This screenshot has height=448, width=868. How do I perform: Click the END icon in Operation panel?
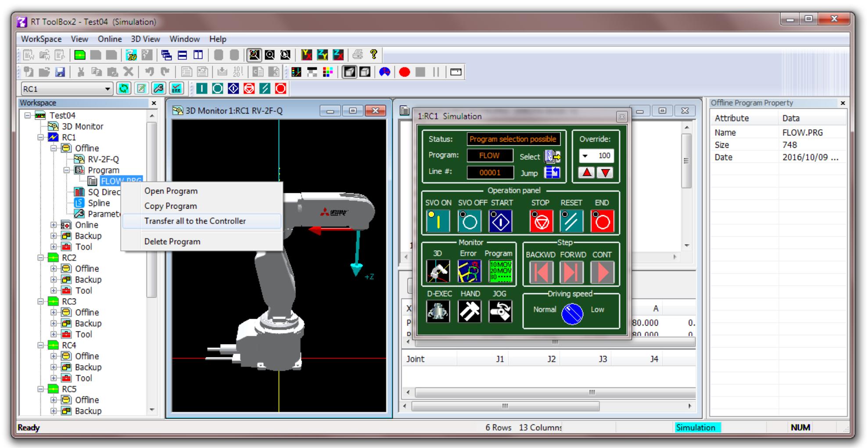point(602,221)
